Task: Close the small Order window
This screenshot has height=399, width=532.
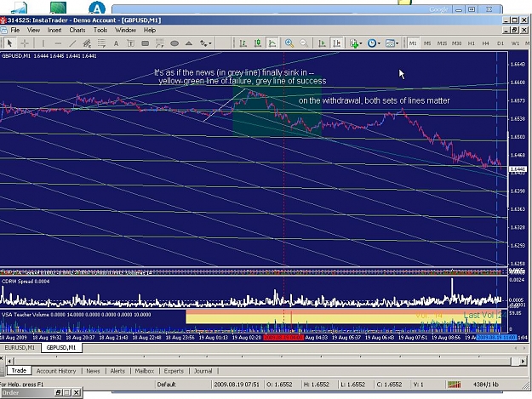Action: tap(77, 392)
